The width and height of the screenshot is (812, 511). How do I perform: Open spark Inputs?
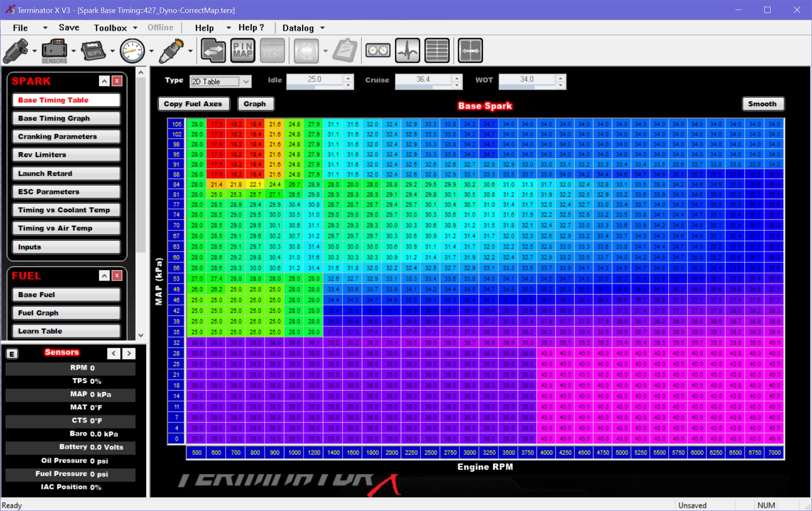[66, 247]
